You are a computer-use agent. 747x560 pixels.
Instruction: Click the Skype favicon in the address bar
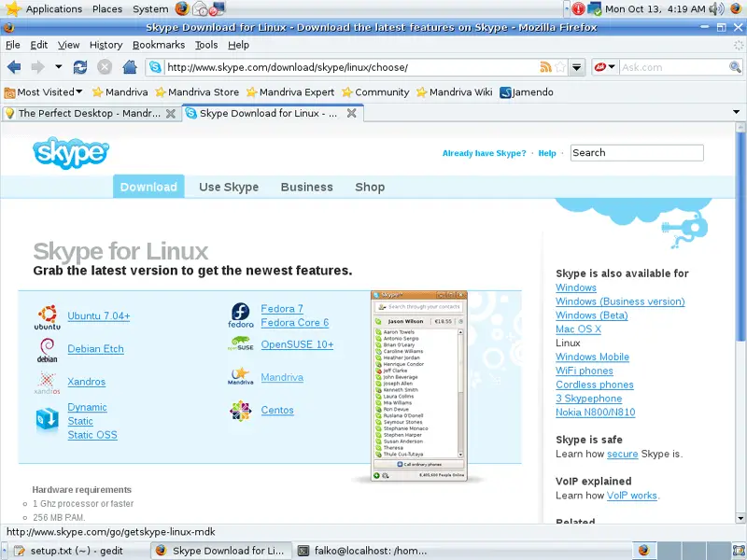[x=155, y=67]
